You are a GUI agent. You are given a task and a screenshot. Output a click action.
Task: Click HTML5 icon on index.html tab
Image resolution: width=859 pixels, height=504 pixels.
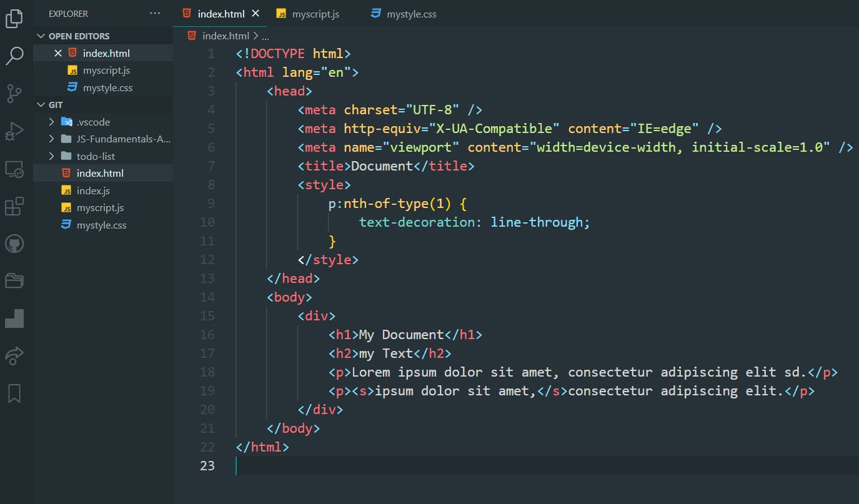pyautogui.click(x=187, y=13)
